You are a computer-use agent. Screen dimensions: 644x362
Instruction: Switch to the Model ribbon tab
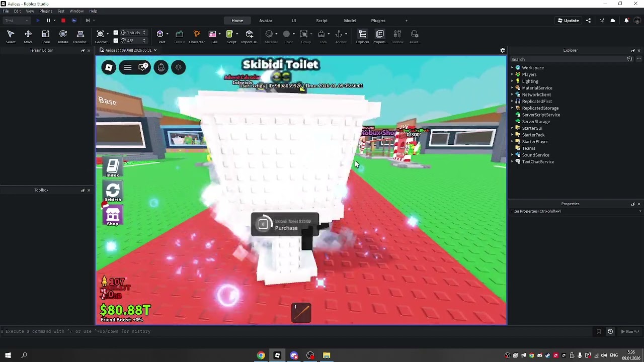click(x=350, y=21)
